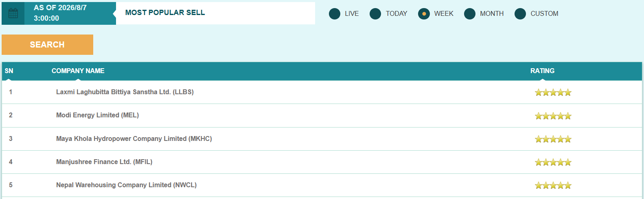Open Laxmi Laghubitta Bittiya Sanstha Ltd. (LLBS)
Screen dimensions: 644x199
pyautogui.click(x=125, y=92)
